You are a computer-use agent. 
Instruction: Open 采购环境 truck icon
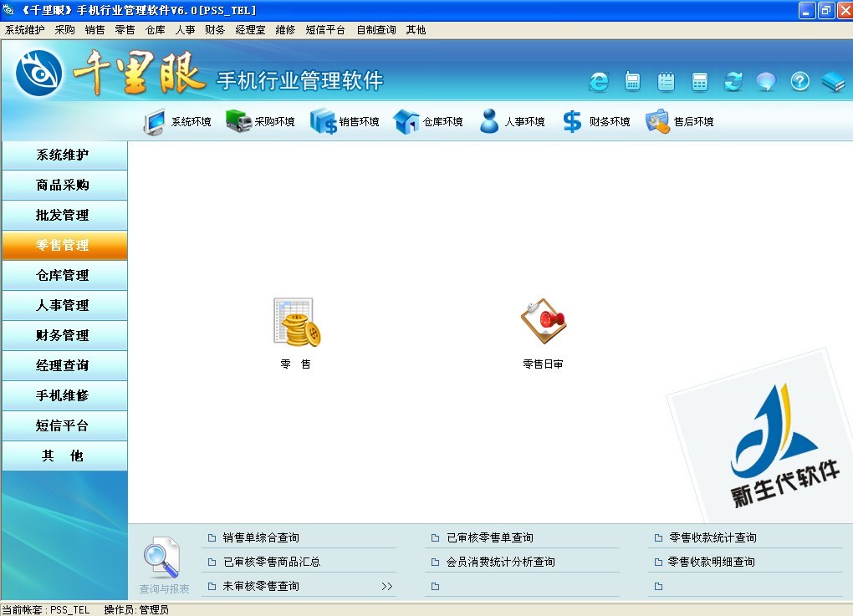tap(238, 121)
